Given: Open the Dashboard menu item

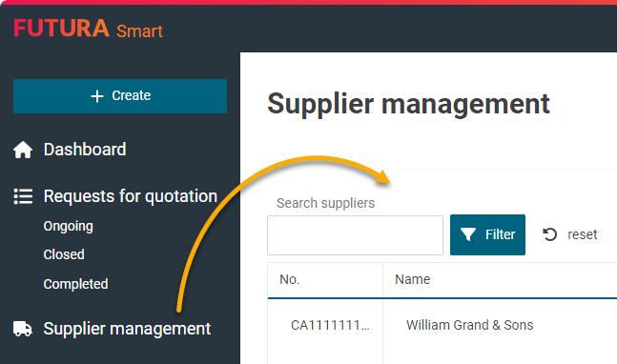Looking at the screenshot, I should 85,150.
